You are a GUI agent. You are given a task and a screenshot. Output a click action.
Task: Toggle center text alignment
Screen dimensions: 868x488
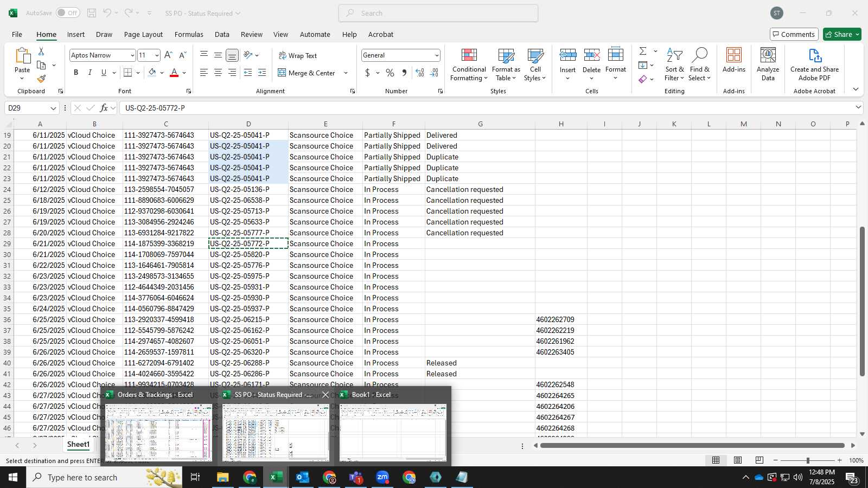point(218,73)
